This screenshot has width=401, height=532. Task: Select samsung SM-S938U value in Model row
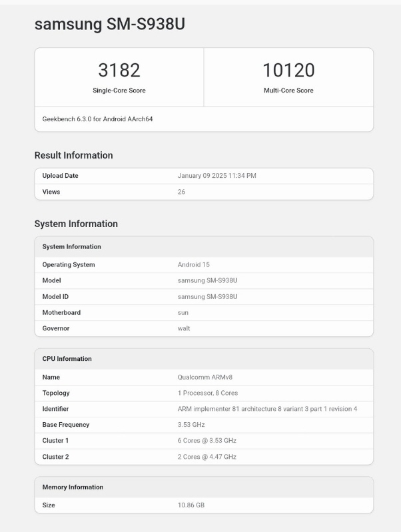tap(207, 280)
